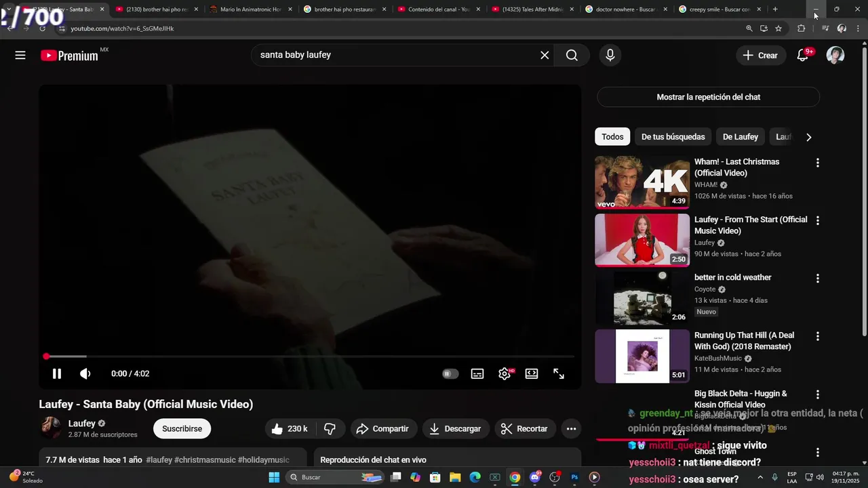The width and height of the screenshot is (868, 488).
Task: Open the account avatar menu
Action: pos(835,56)
